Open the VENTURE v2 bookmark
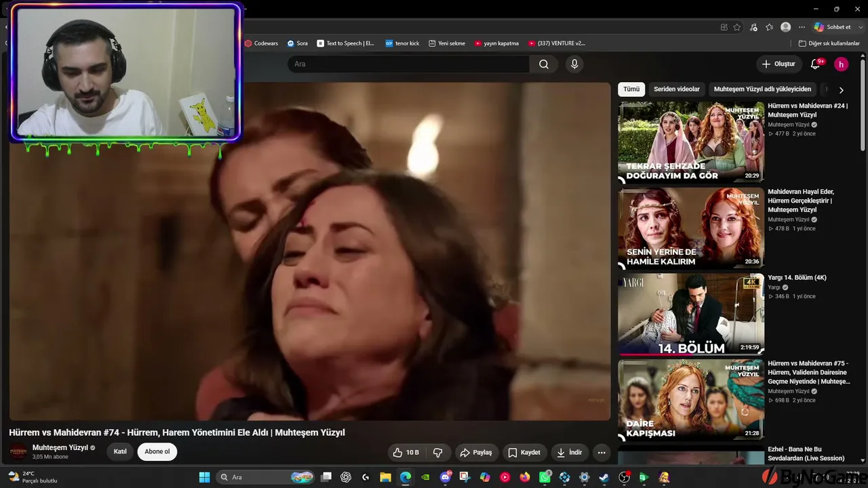 click(x=557, y=43)
